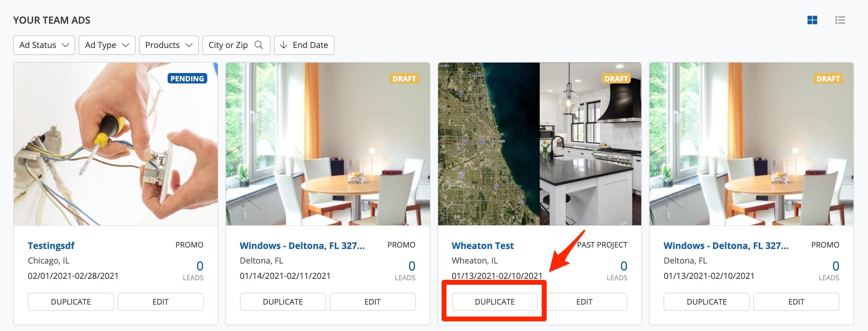Image resolution: width=868 pixels, height=331 pixels.
Task: Edit the Testingsdf ad
Action: (x=160, y=302)
